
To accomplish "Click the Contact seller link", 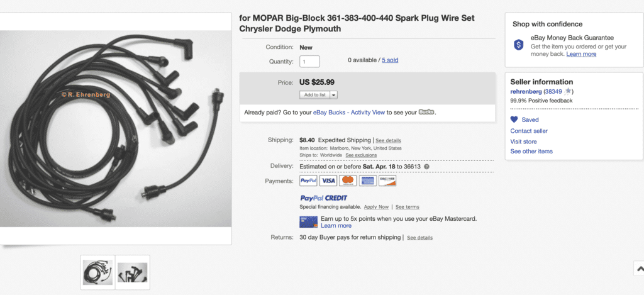I will 529,131.
